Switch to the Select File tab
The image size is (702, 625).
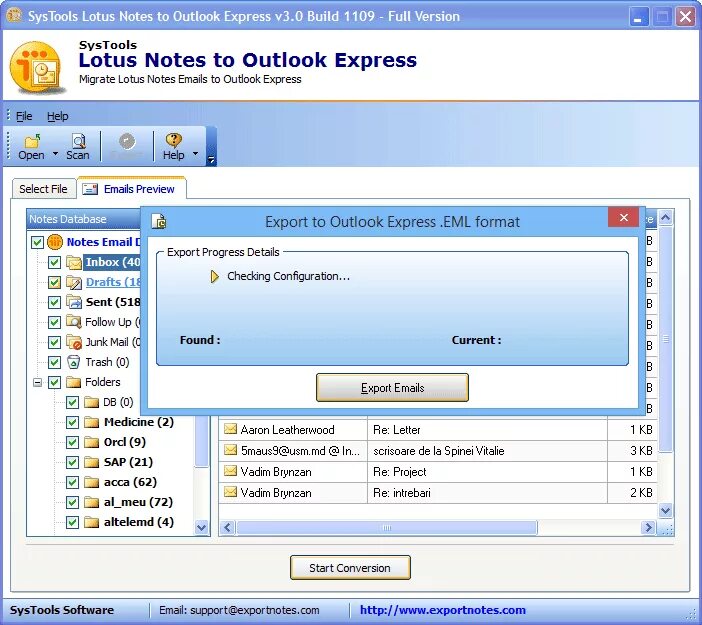(x=43, y=189)
